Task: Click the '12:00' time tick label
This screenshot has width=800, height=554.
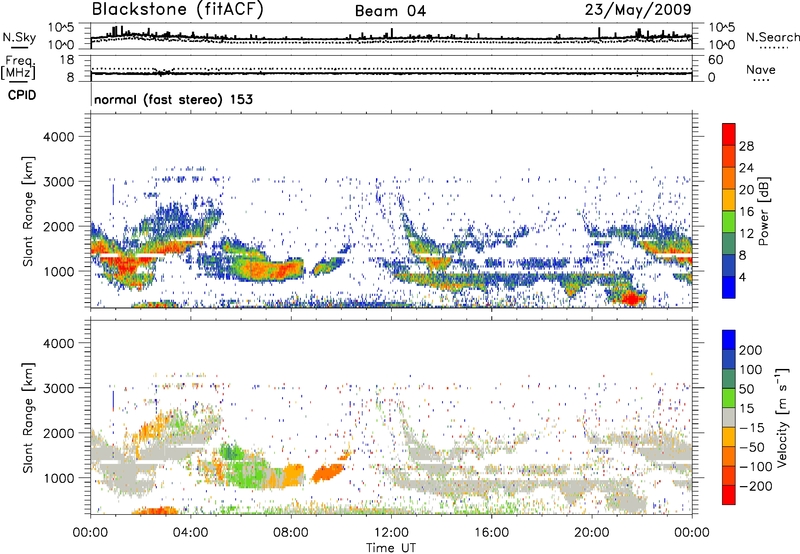Action: (x=391, y=533)
